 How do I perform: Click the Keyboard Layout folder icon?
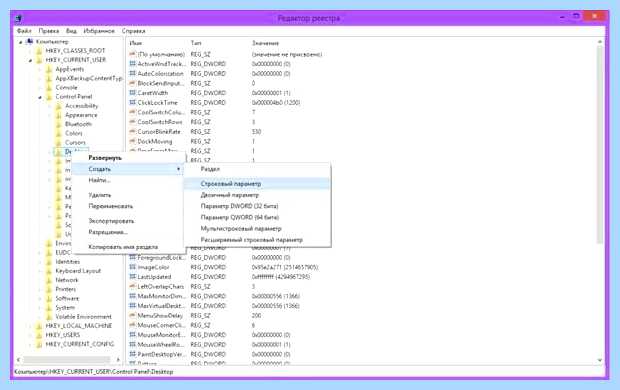(x=49, y=271)
